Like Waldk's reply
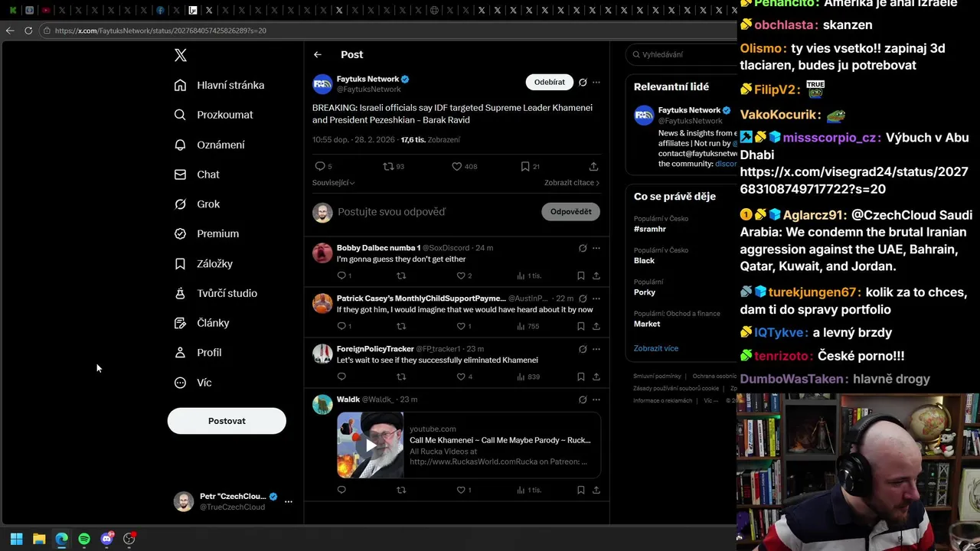The height and width of the screenshot is (551, 980). pos(461,490)
